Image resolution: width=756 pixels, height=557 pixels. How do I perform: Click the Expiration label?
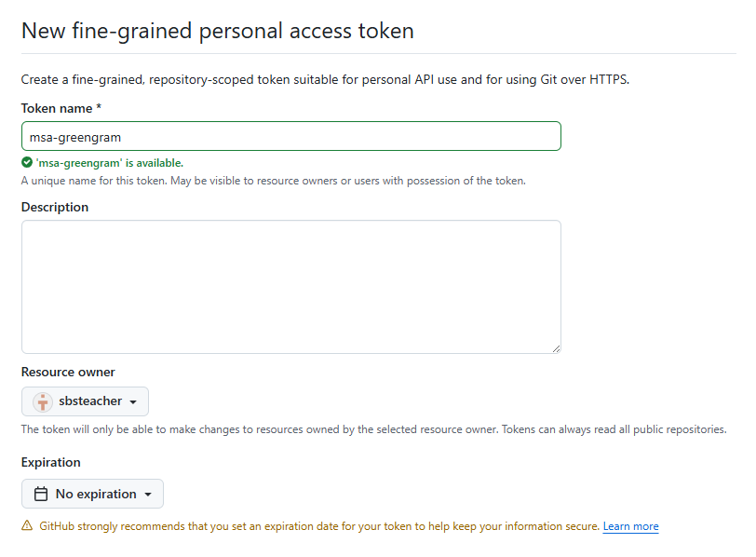coord(51,462)
